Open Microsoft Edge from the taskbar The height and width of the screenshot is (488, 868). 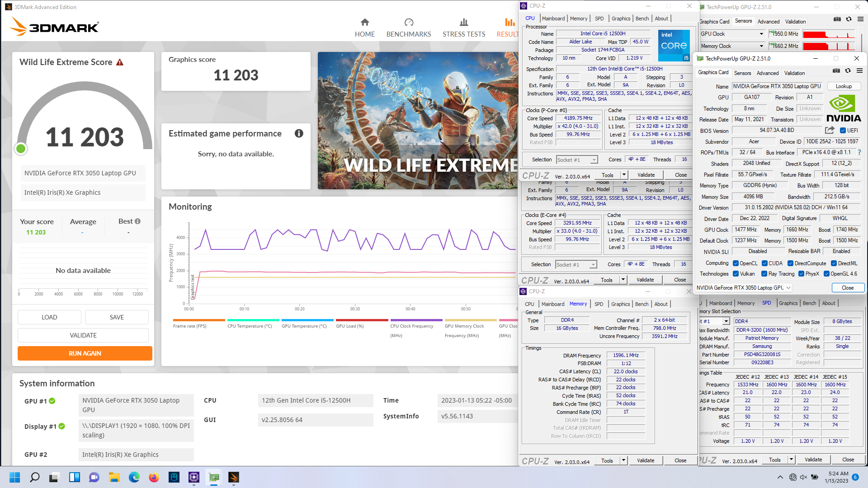pyautogui.click(x=134, y=477)
